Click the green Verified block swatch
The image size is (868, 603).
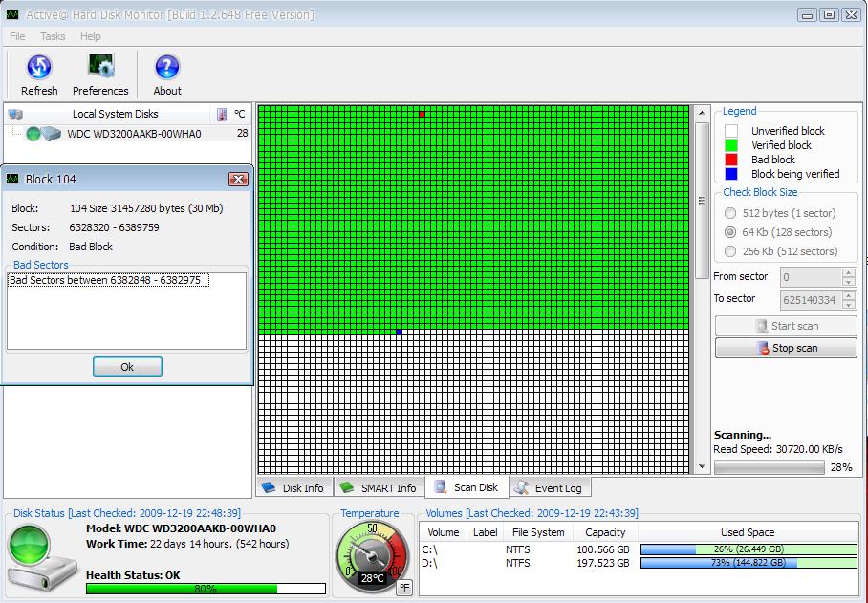[x=731, y=145]
